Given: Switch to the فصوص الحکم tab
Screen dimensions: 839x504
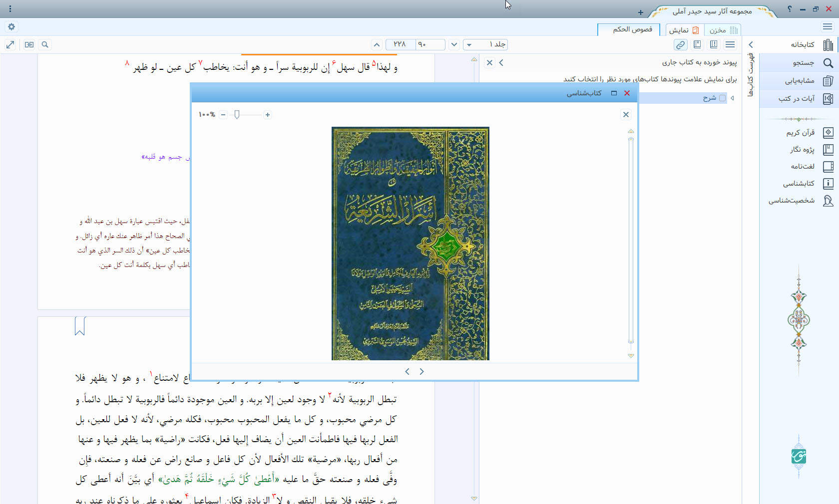Looking at the screenshot, I should 629,29.
